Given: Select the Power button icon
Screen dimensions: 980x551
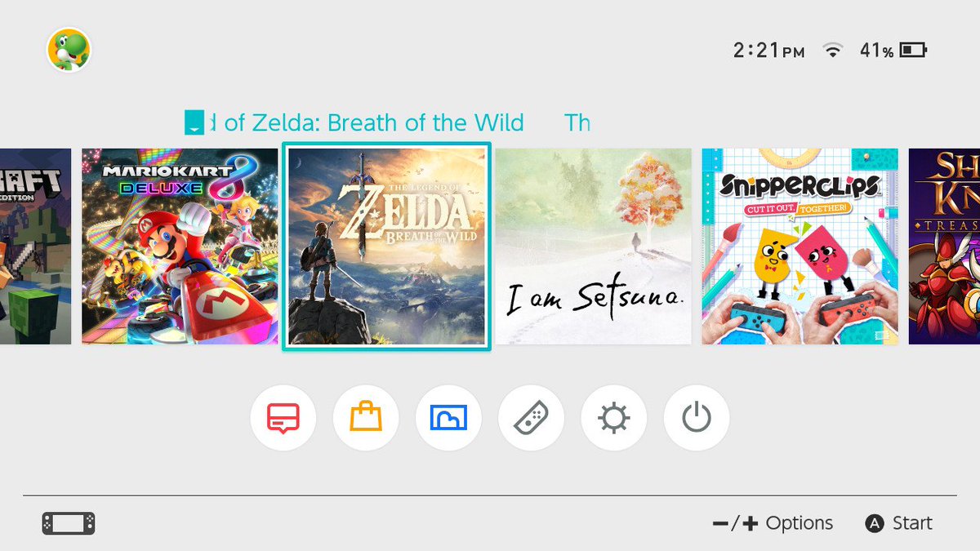Looking at the screenshot, I should 697,418.
